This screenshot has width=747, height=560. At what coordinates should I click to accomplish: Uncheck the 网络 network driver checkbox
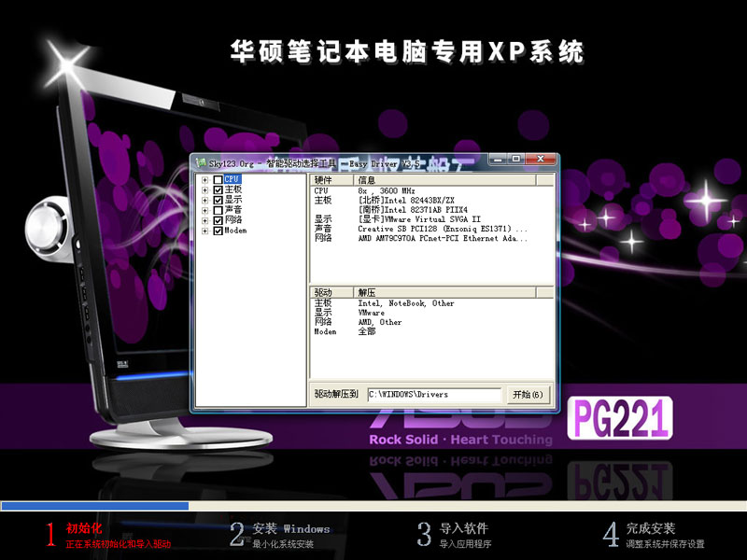[218, 221]
